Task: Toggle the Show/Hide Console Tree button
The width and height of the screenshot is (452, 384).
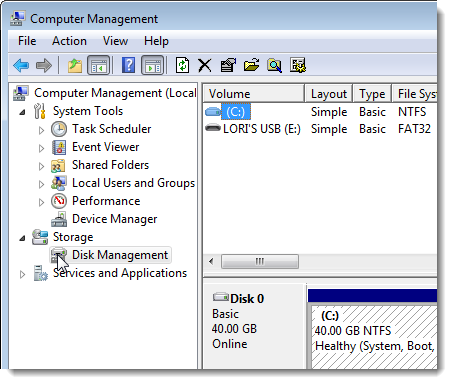Action: tap(99, 65)
